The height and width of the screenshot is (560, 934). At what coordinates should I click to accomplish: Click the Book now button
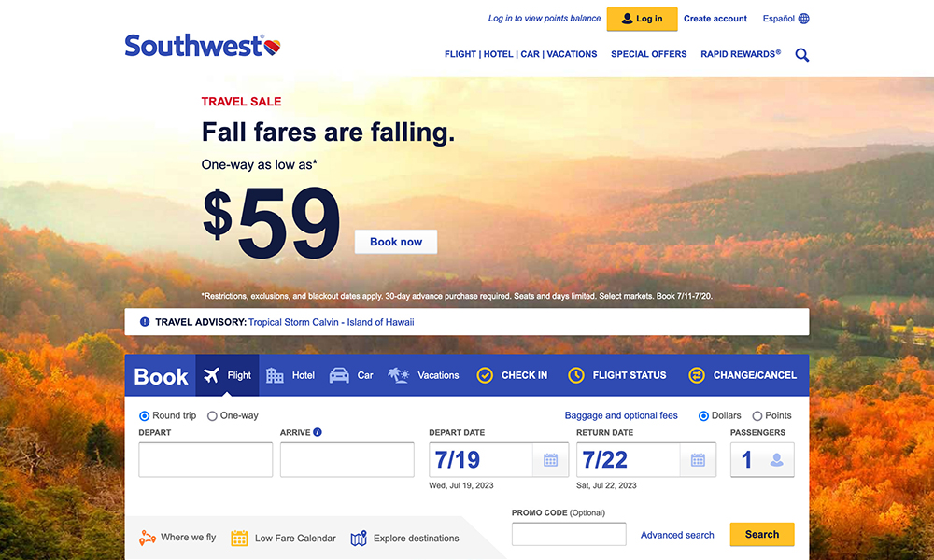click(396, 242)
